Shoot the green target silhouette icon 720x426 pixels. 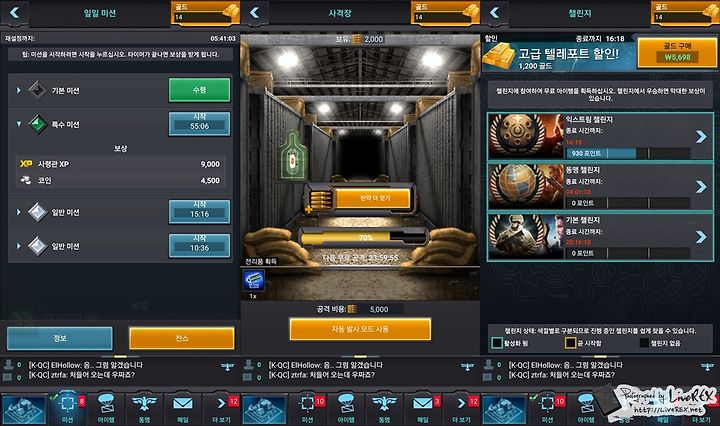(293, 157)
